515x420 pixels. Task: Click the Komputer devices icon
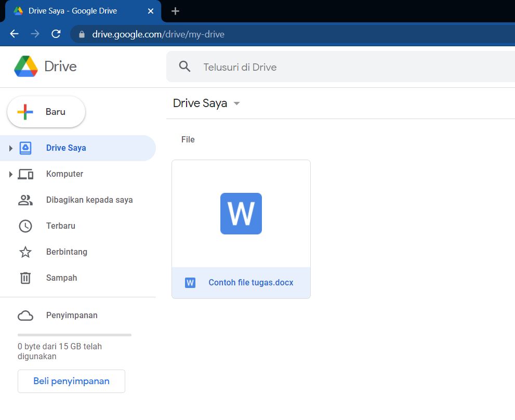click(25, 174)
